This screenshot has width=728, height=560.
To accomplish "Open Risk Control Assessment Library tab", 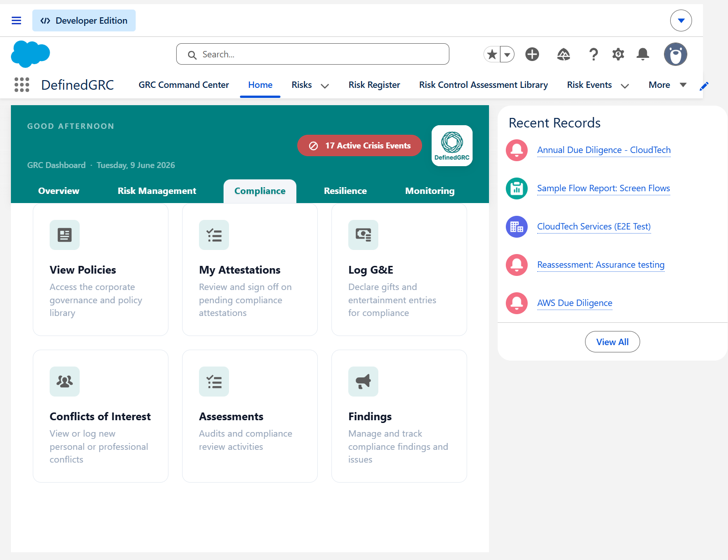I will click(x=484, y=85).
